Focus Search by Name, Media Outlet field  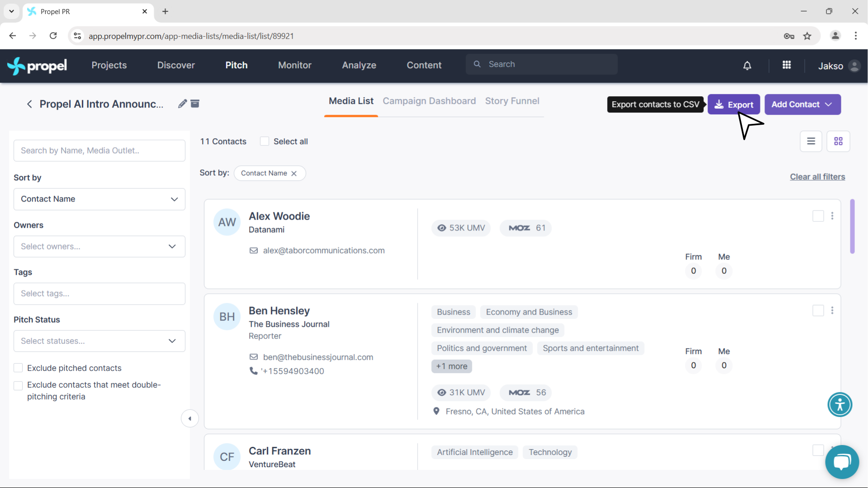99,150
